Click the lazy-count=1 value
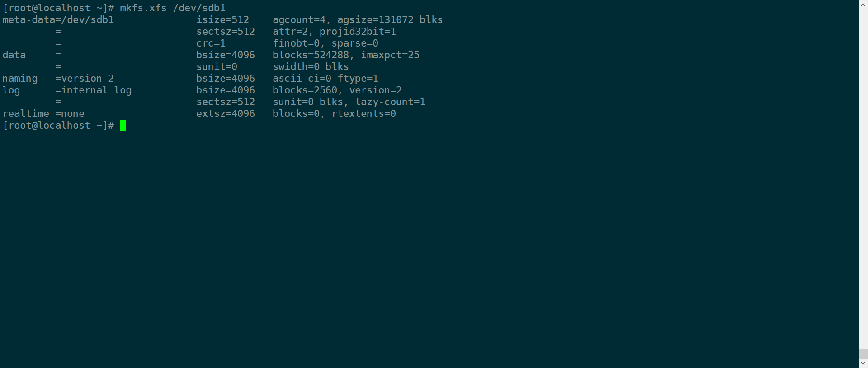The image size is (868, 368). click(x=390, y=102)
